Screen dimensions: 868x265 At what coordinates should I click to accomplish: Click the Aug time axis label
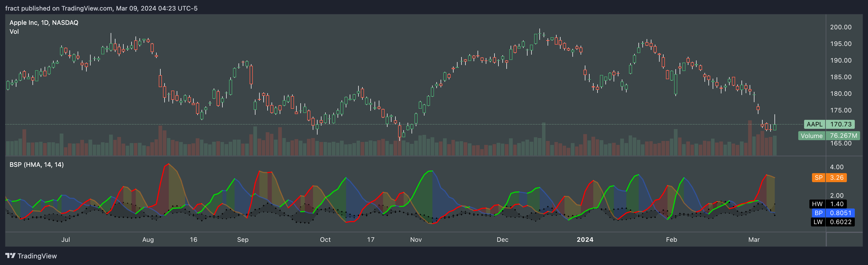pos(148,239)
